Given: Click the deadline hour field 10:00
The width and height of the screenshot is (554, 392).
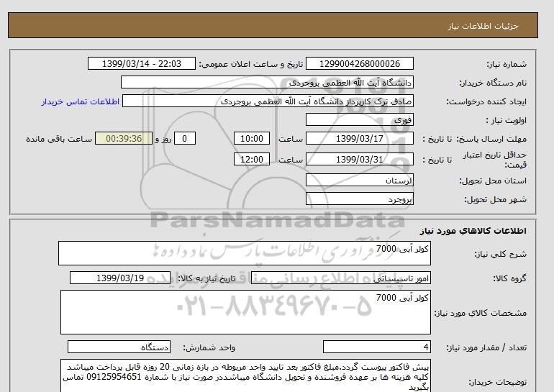Looking at the screenshot, I should tap(252, 138).
